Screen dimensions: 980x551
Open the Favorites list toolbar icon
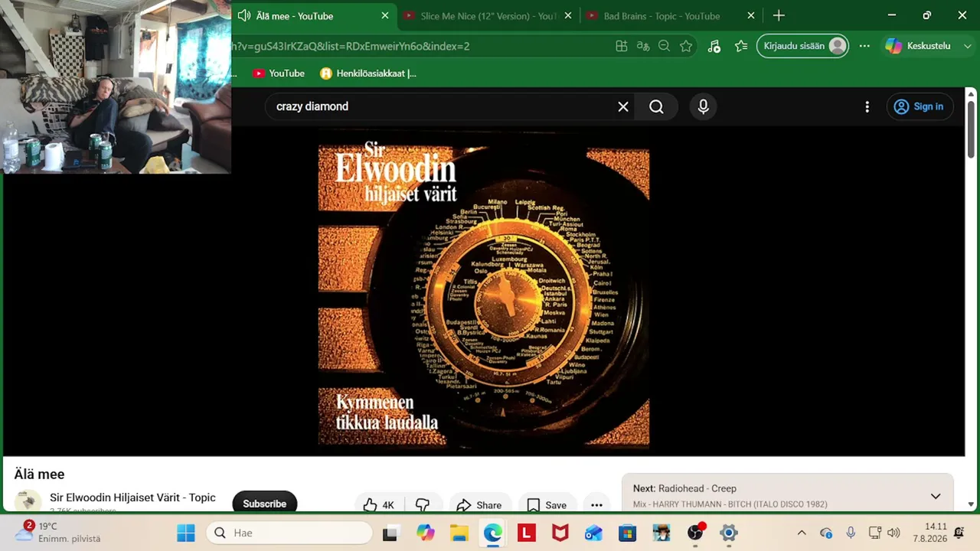click(741, 46)
